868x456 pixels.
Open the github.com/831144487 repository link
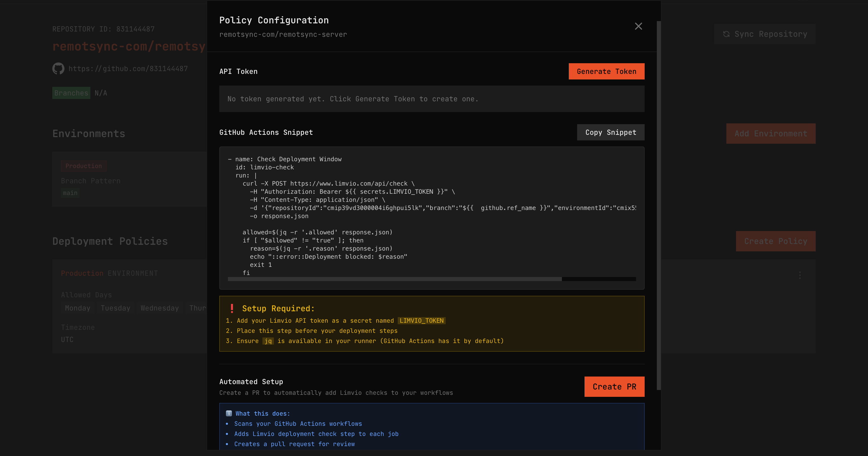tap(128, 69)
